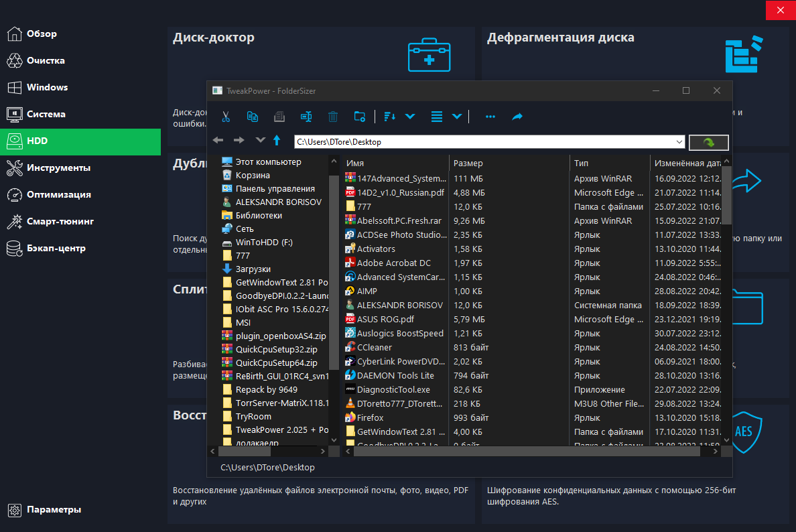Image resolution: width=796 pixels, height=532 pixels.
Task: Click the green Go arrow button
Action: 709,143
